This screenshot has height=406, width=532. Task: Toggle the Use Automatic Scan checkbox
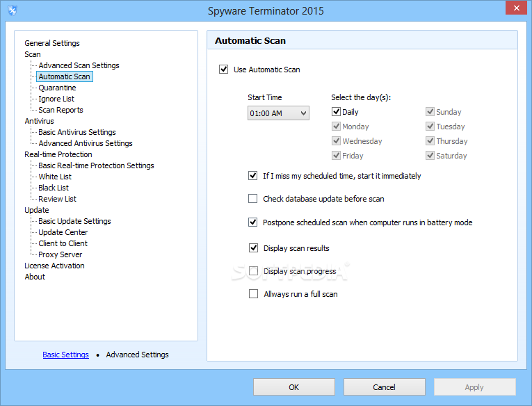pos(223,70)
